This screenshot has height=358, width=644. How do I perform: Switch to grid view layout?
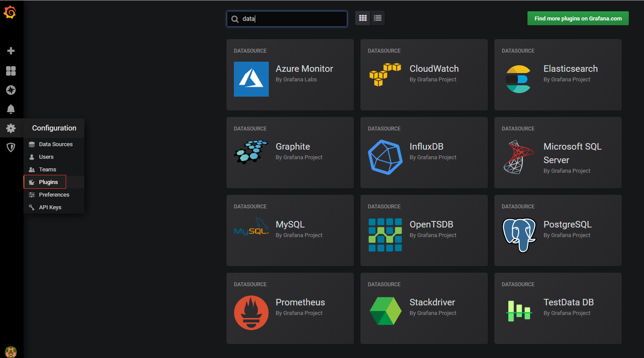click(363, 18)
